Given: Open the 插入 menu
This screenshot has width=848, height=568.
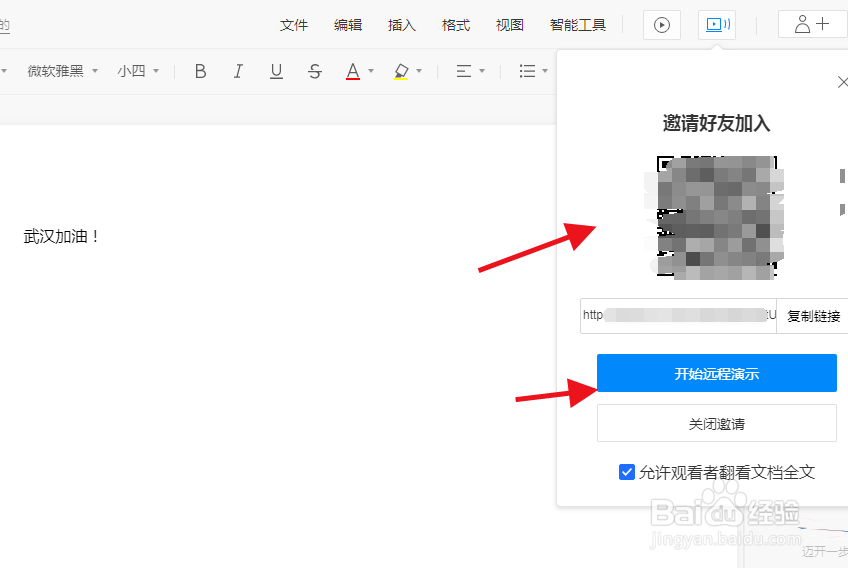Looking at the screenshot, I should point(402,25).
